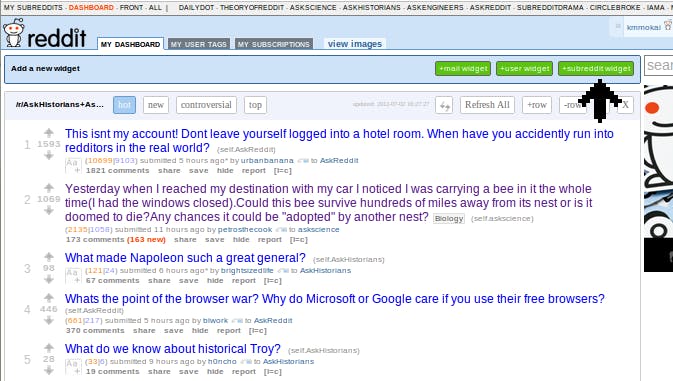This screenshot has height=381, width=673.
Task: Share the bee in car post
Action: point(185,240)
